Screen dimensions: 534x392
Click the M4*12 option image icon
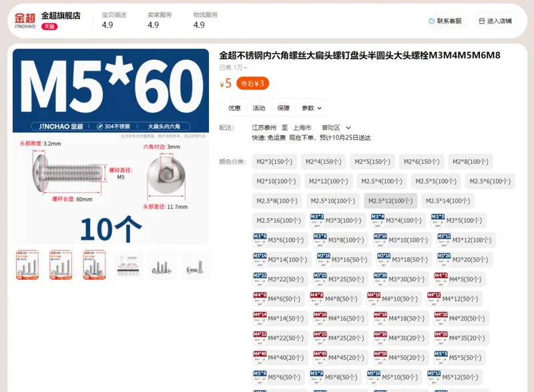coord(435,299)
